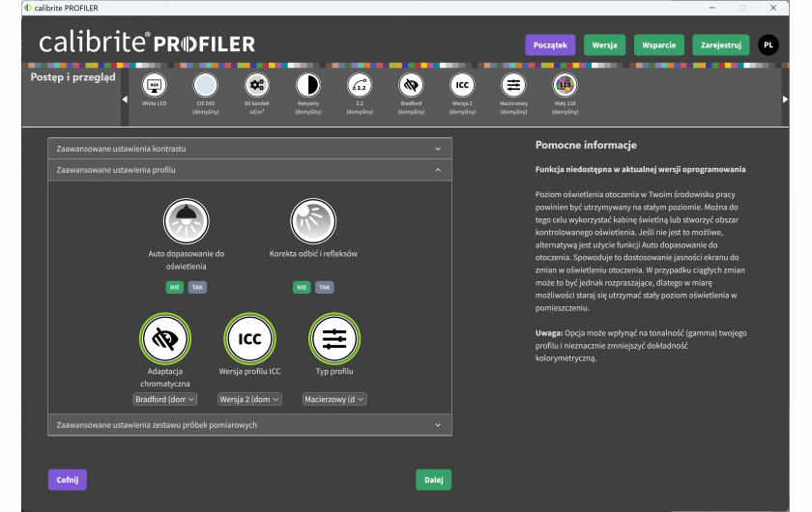Minimize the calibrite PROFILER window
812x512 pixels.
tap(712, 8)
